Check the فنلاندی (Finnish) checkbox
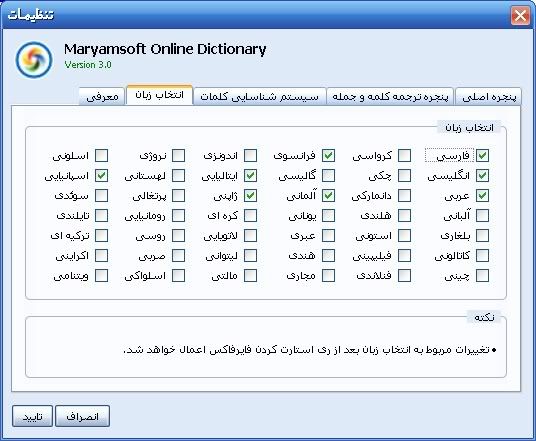Image resolution: width=536 pixels, height=441 pixels. tap(404, 276)
